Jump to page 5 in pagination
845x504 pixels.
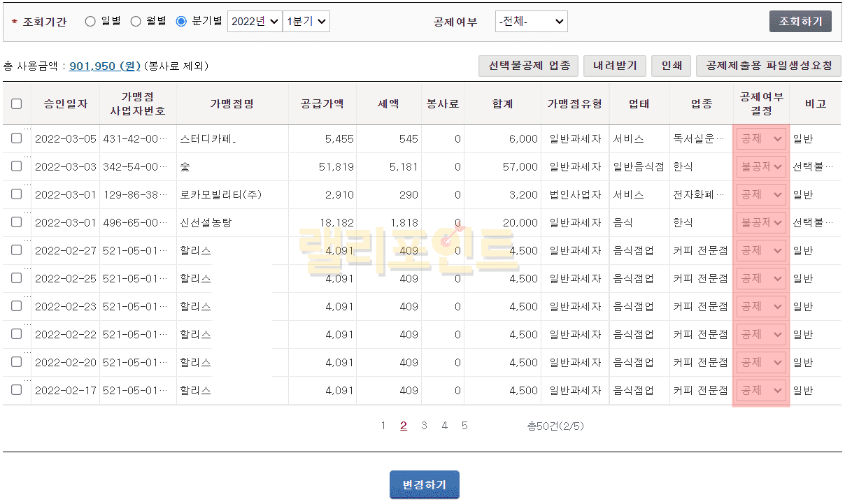[464, 426]
